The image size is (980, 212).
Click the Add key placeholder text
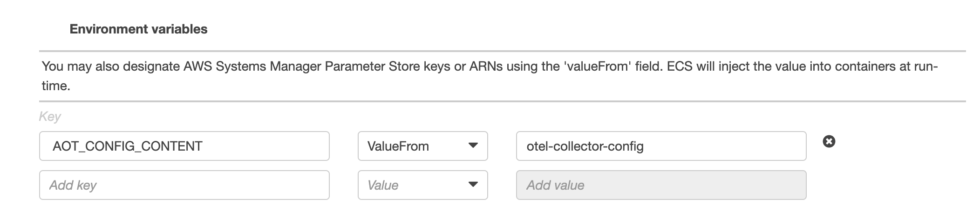point(73,185)
